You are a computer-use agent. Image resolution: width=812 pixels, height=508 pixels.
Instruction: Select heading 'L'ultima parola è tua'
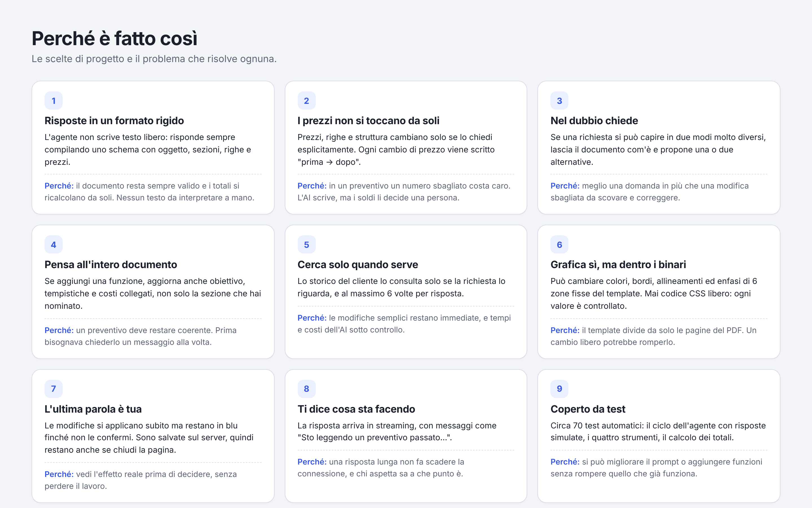pyautogui.click(x=93, y=409)
